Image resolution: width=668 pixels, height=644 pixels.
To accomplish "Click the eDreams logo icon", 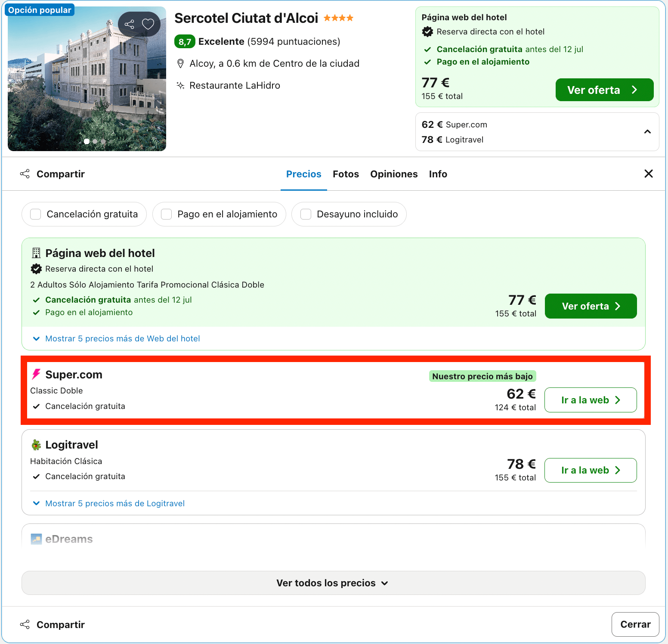I will [x=36, y=539].
